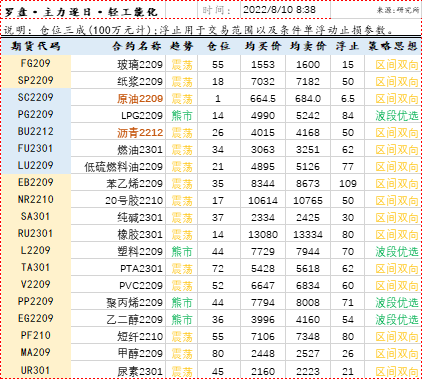Select the 苯乙烯2209 contract name
The image size is (422, 379).
pyautogui.click(x=135, y=184)
